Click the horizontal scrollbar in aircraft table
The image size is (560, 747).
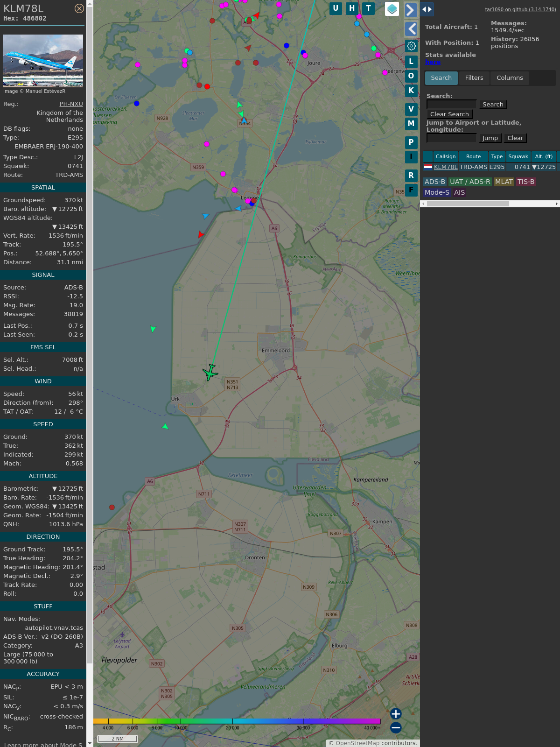pyautogui.click(x=468, y=204)
